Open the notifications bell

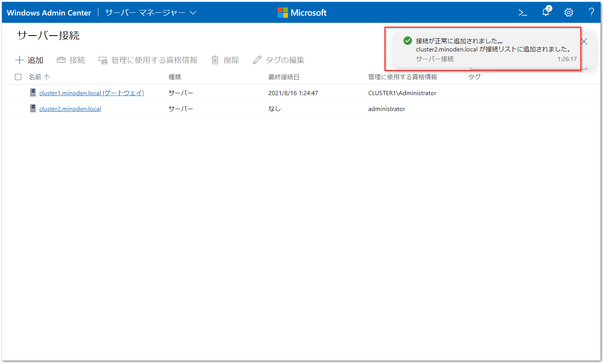[x=546, y=12]
